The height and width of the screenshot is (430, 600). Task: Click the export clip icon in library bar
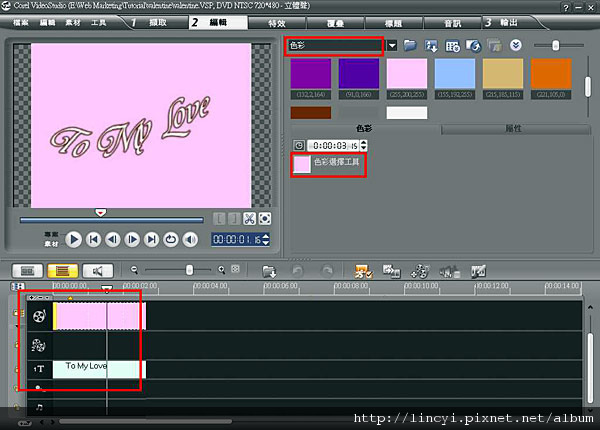click(473, 46)
